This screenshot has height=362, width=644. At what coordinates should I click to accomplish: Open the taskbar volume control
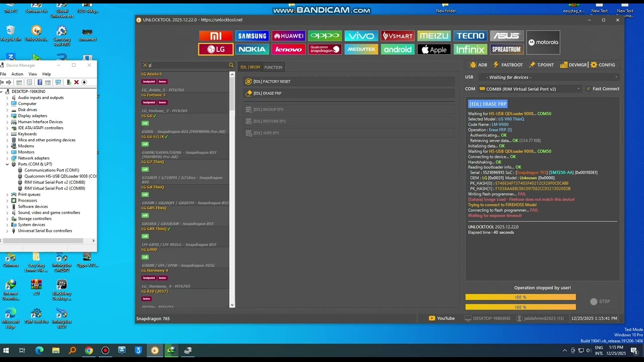[x=588, y=350]
